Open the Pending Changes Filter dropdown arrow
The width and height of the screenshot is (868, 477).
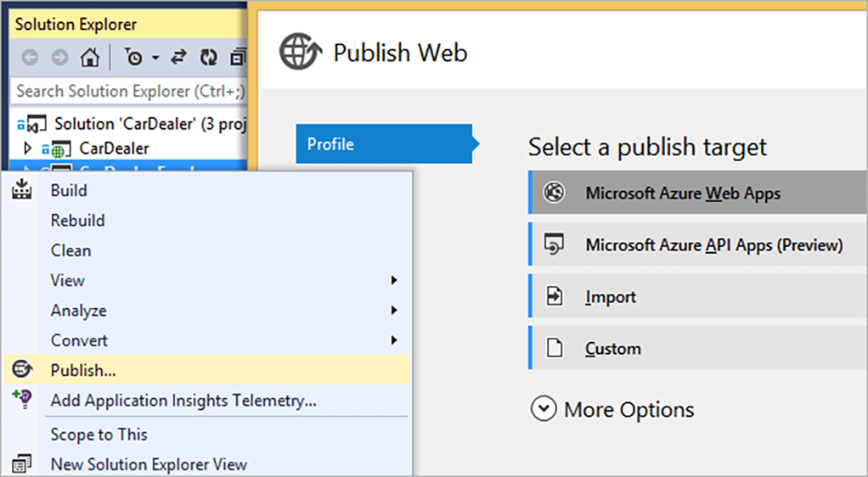pyautogui.click(x=155, y=59)
